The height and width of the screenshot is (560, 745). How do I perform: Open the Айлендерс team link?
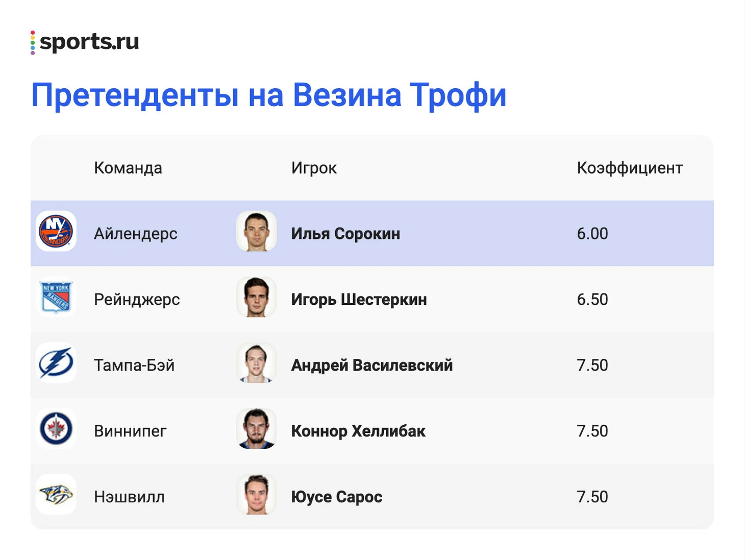coord(135,234)
